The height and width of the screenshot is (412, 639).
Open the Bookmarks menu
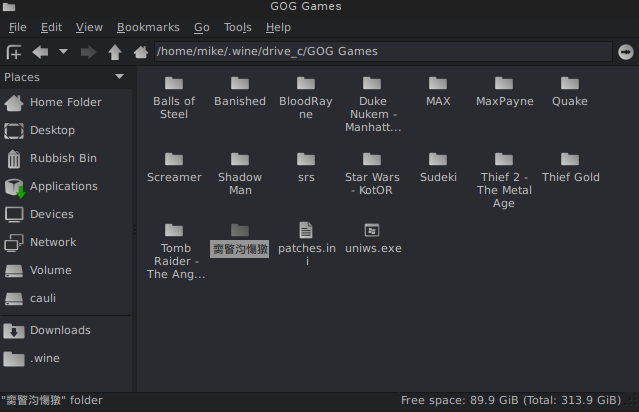click(148, 27)
